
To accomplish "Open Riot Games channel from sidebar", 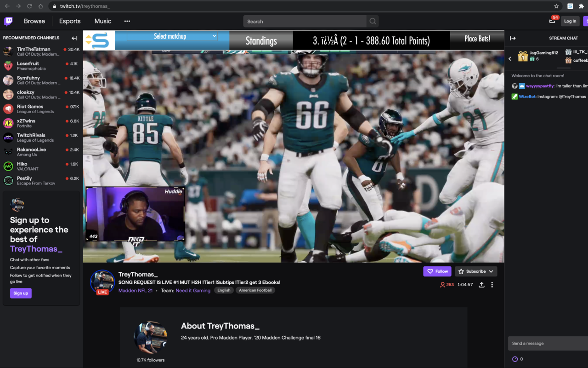I will pyautogui.click(x=41, y=109).
